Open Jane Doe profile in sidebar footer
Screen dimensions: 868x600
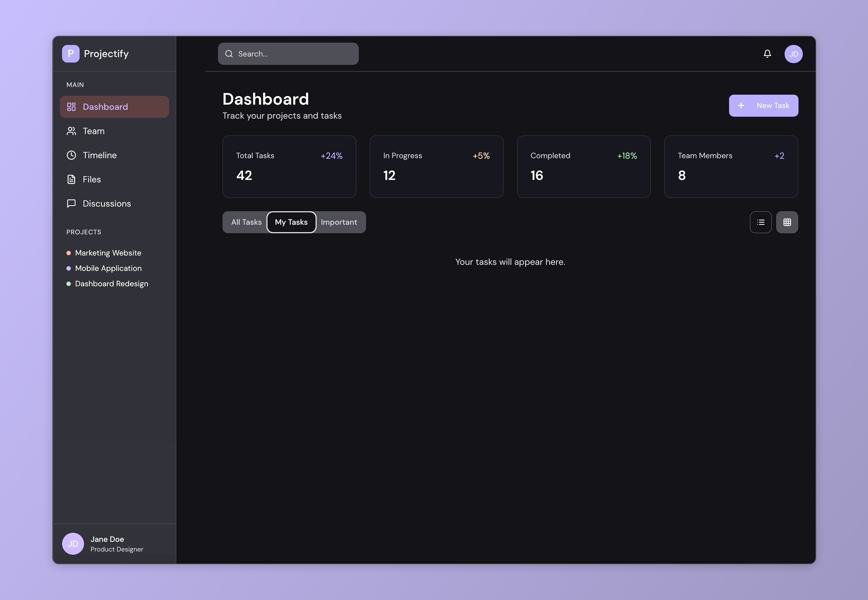[x=107, y=543]
